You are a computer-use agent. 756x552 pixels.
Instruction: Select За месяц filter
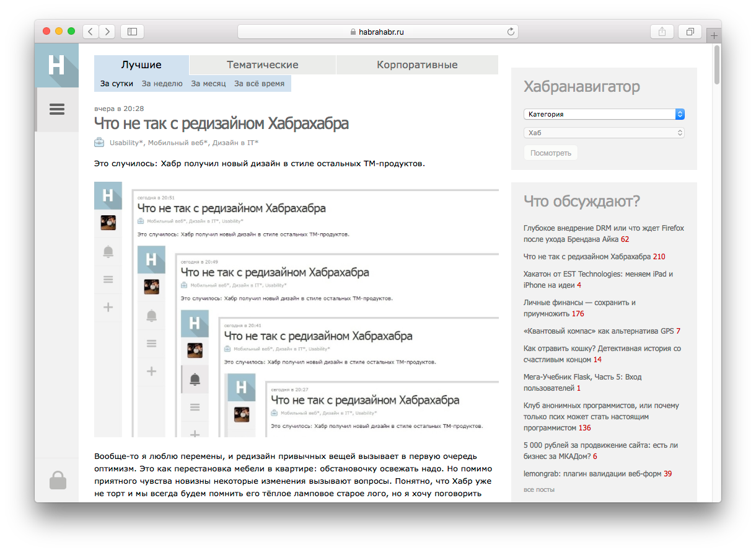click(x=208, y=84)
